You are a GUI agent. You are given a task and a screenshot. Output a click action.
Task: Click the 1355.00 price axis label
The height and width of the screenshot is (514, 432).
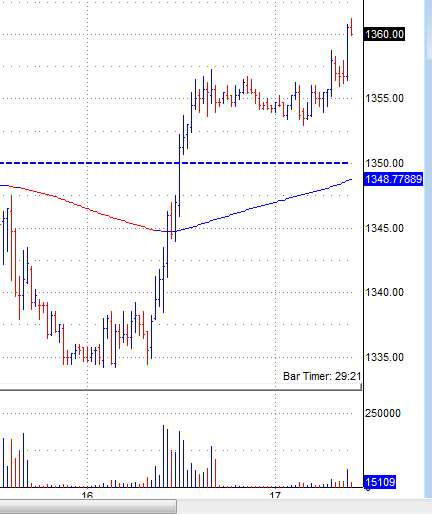coord(384,98)
